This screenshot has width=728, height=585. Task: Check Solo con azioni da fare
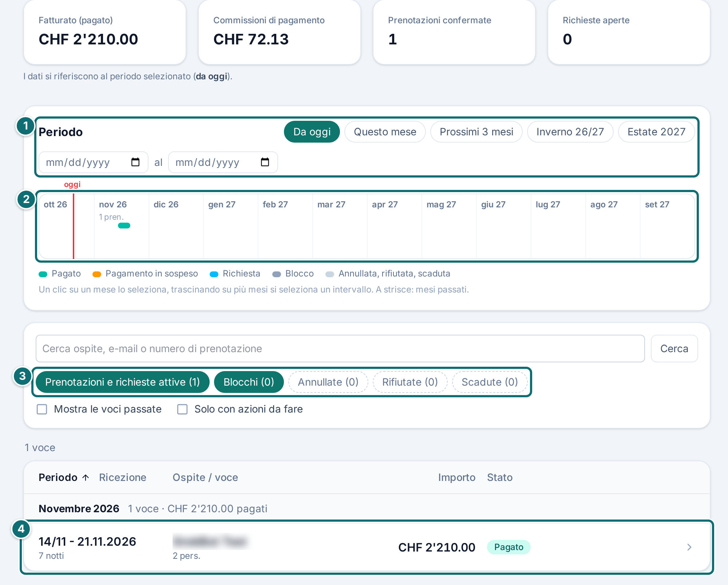click(x=182, y=409)
